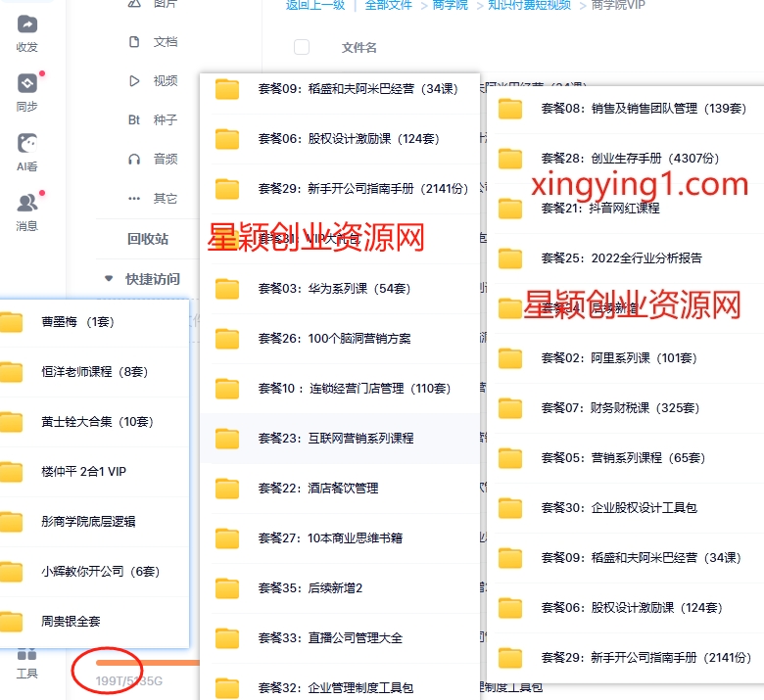Open 套餐21：抖音网红课程 folder name
The height and width of the screenshot is (700, 764).
[x=600, y=209]
